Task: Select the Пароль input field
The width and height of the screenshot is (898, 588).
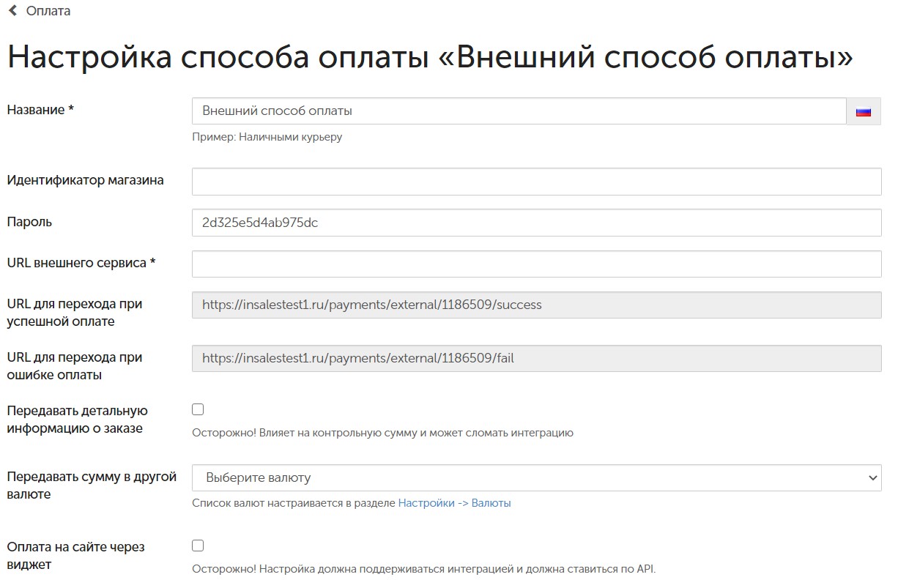Action: coord(536,223)
